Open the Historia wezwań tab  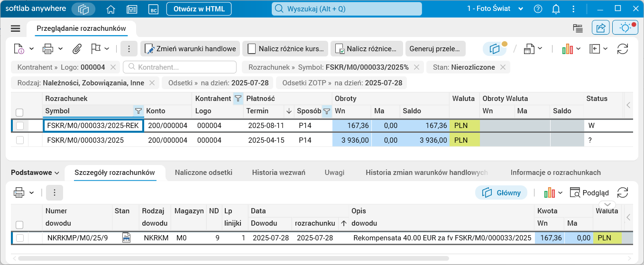pyautogui.click(x=278, y=173)
